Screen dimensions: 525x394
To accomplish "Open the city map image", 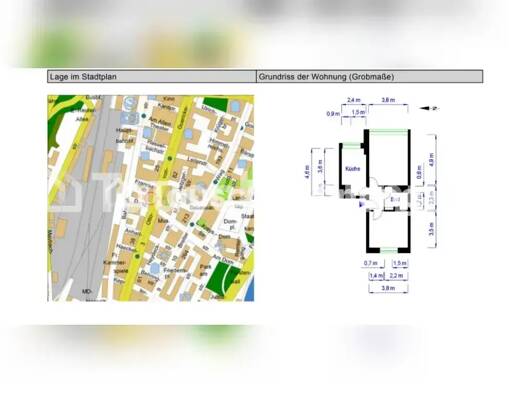I will click(151, 198).
